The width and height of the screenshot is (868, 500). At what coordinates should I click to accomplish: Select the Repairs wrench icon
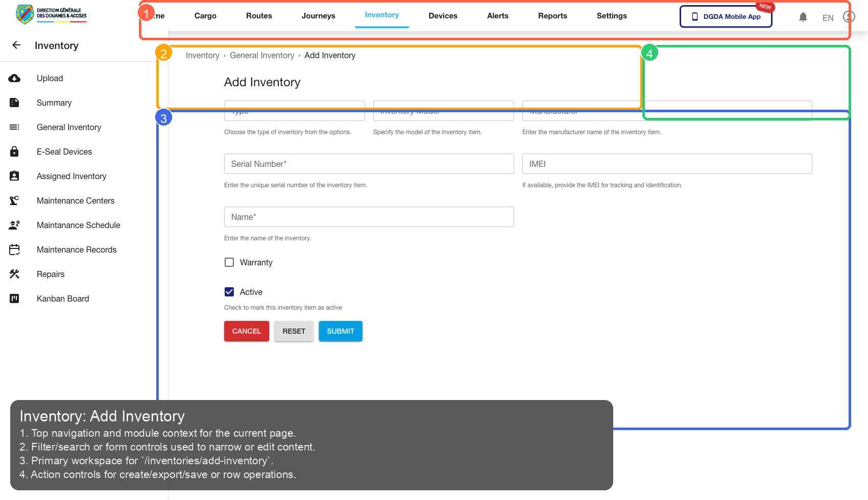coord(14,274)
